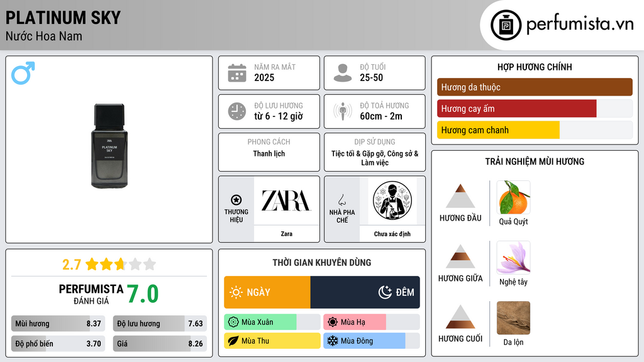Open the Da lộn suede note image
The width and height of the screenshot is (644, 362).
coord(513,317)
